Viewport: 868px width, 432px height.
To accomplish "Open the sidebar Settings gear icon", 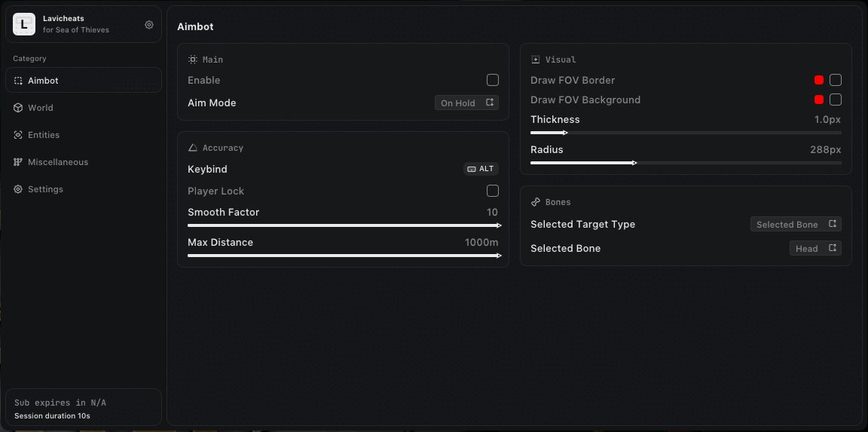I will (18, 189).
